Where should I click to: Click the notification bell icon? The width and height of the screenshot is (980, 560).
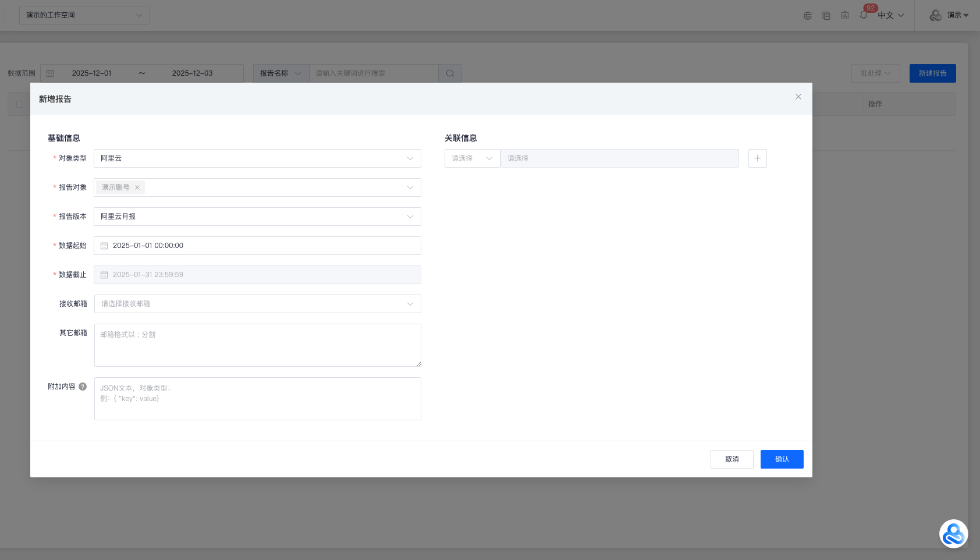[863, 16]
